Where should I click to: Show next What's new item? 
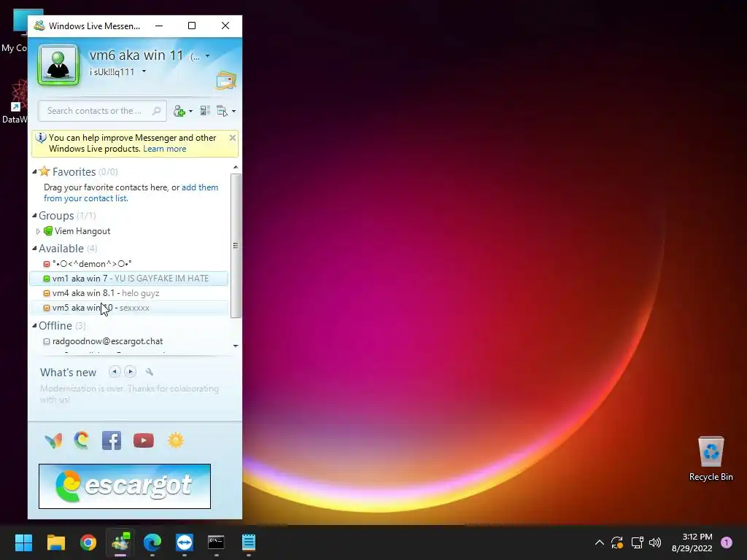point(130,372)
